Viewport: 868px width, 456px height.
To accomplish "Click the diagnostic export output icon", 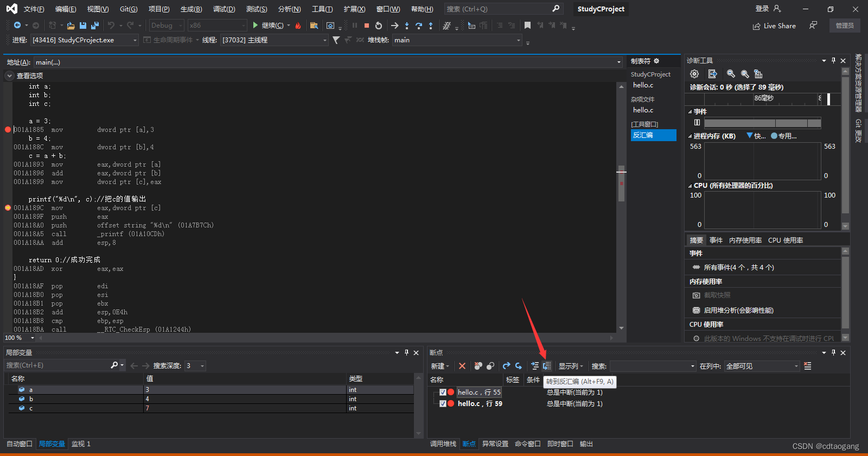I will point(713,74).
